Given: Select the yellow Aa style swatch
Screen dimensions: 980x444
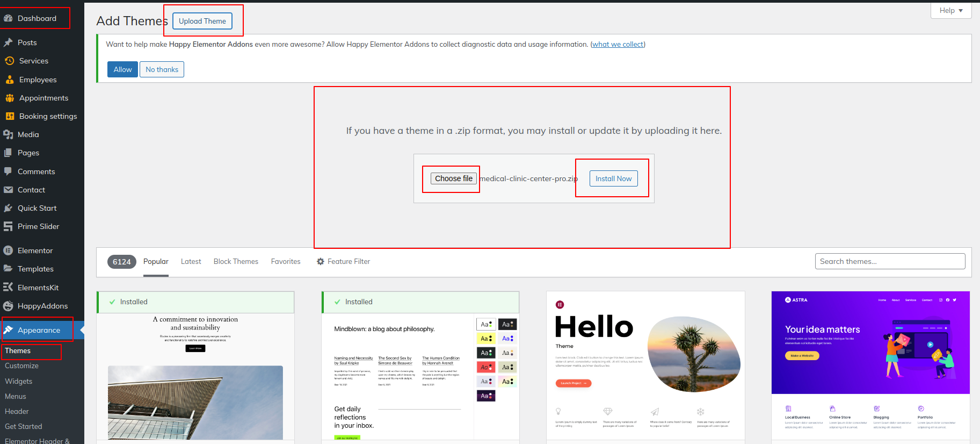Looking at the screenshot, I should (x=485, y=339).
